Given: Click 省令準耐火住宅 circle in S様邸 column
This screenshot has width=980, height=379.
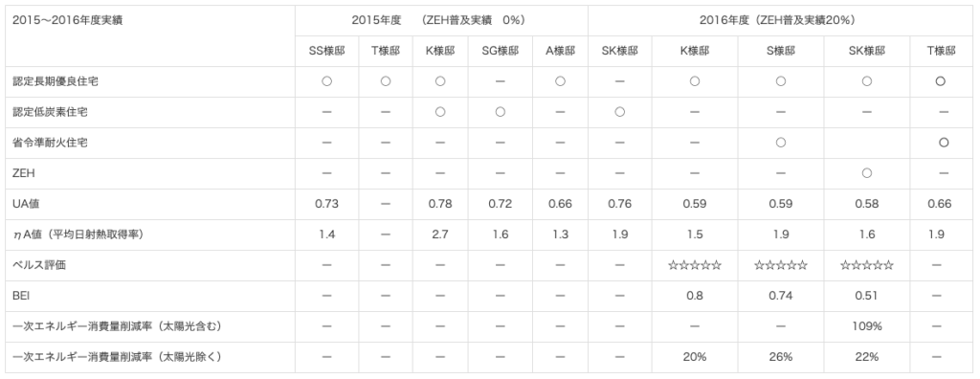Looking at the screenshot, I should point(781,143).
